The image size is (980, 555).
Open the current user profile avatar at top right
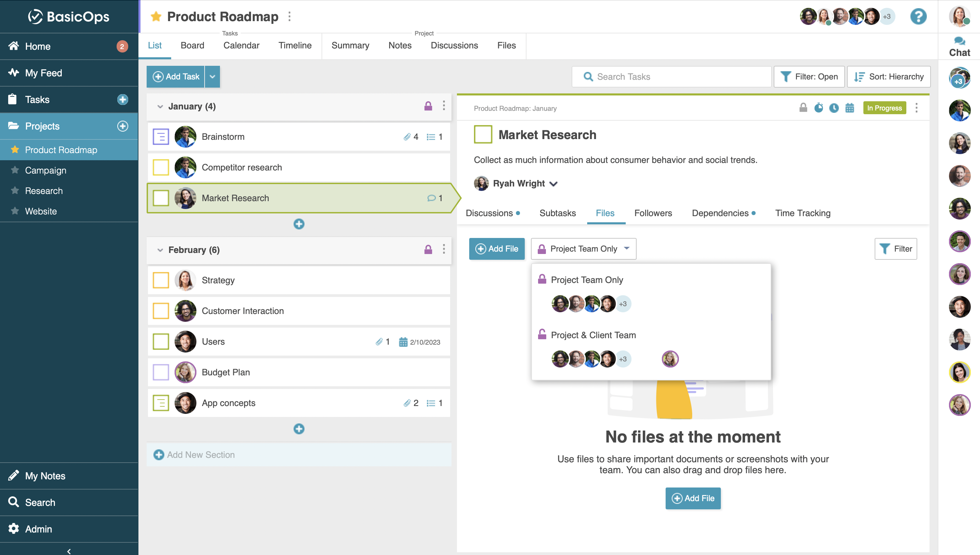(x=959, y=16)
